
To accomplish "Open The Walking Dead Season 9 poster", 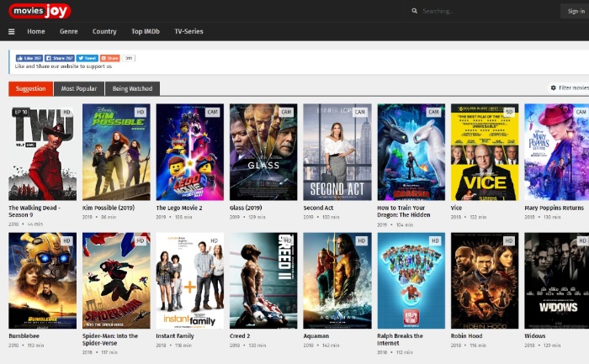I will click(x=42, y=152).
